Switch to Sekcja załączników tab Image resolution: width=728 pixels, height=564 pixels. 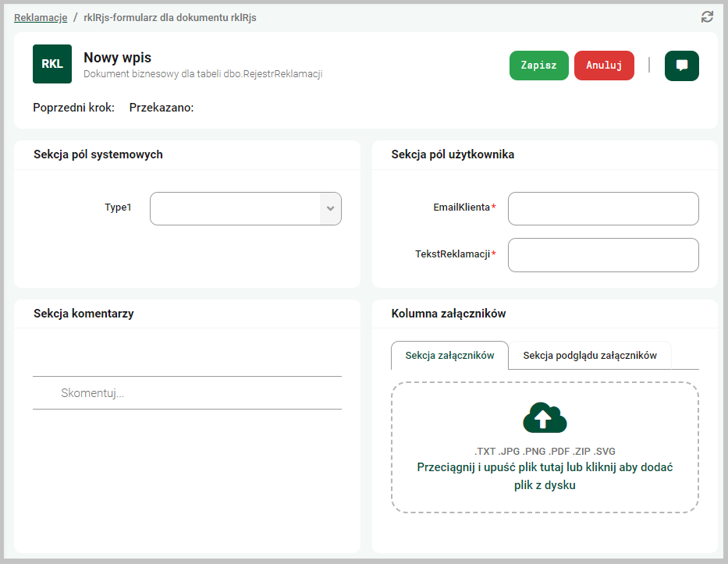point(449,356)
